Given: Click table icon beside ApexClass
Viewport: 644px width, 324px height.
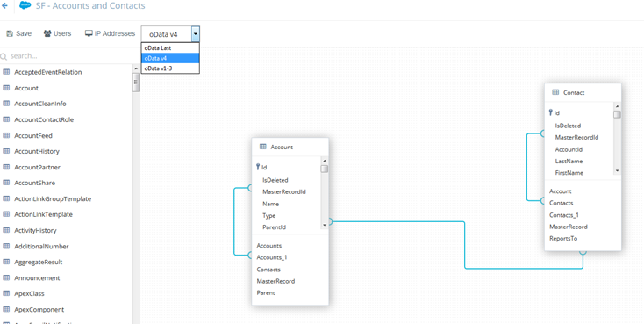Looking at the screenshot, I should [x=6, y=293].
